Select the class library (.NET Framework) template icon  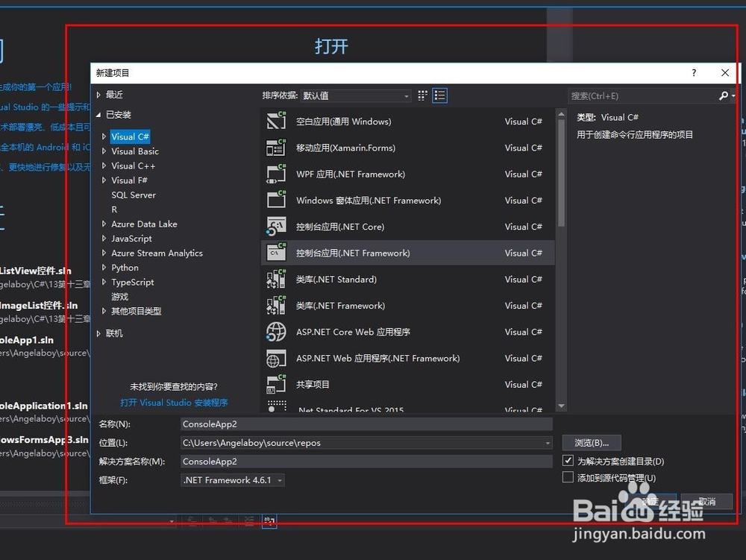(276, 305)
